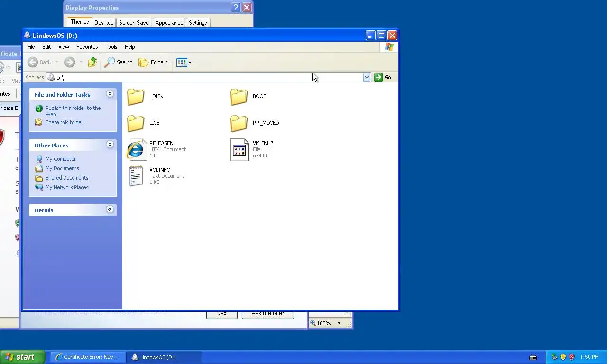Image resolution: width=607 pixels, height=364 pixels.
Task: Click the Forward arrow icon
Action: coord(70,62)
